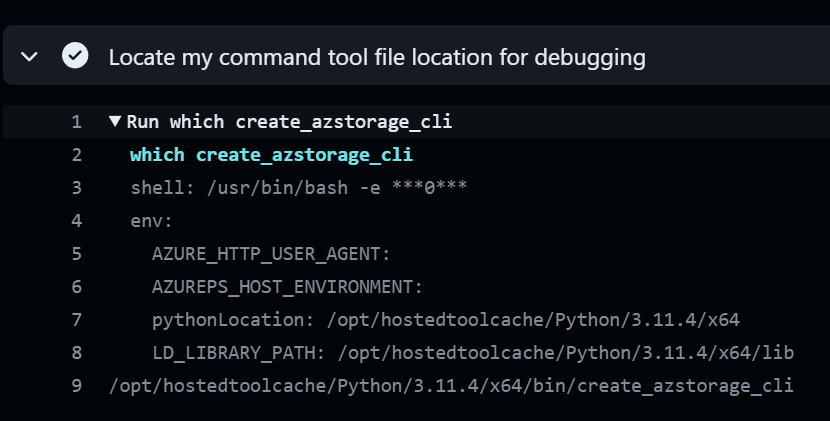Screen dimensions: 830x421
Task: Click the 'env:' log line
Action: pos(151,221)
